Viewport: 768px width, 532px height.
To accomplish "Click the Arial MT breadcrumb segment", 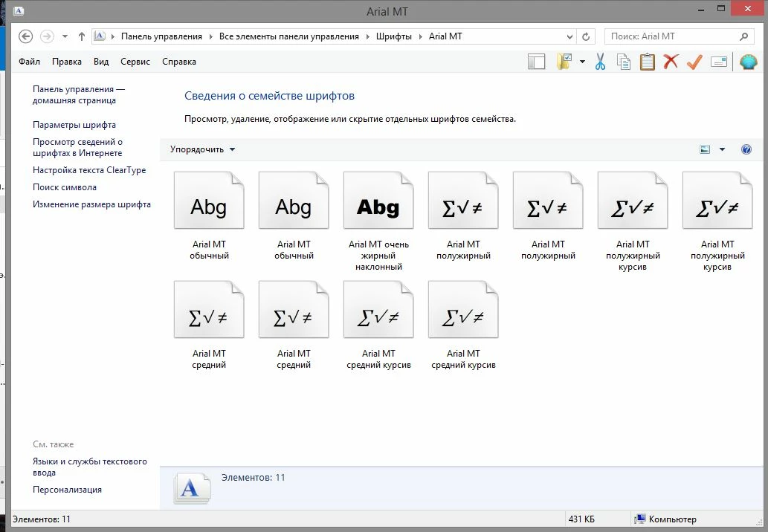I will tap(445, 36).
